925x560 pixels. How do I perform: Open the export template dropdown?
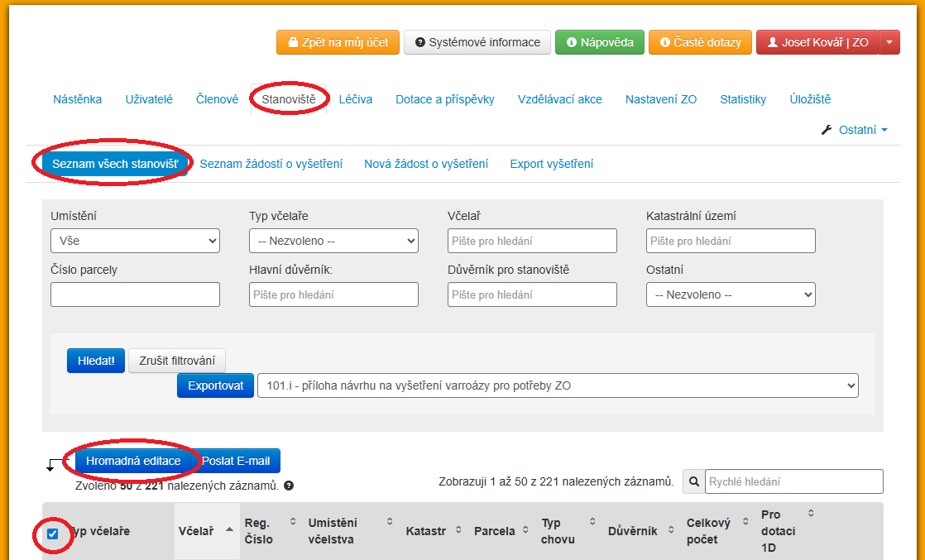(558, 385)
